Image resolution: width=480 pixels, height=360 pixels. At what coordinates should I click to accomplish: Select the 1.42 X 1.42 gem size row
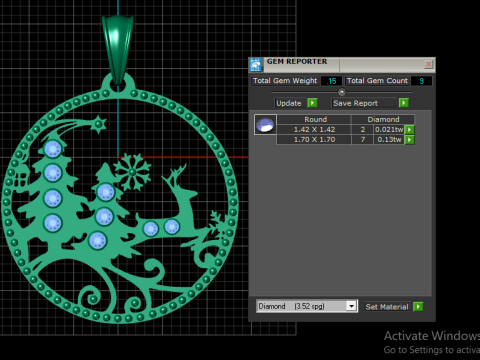[341, 129]
